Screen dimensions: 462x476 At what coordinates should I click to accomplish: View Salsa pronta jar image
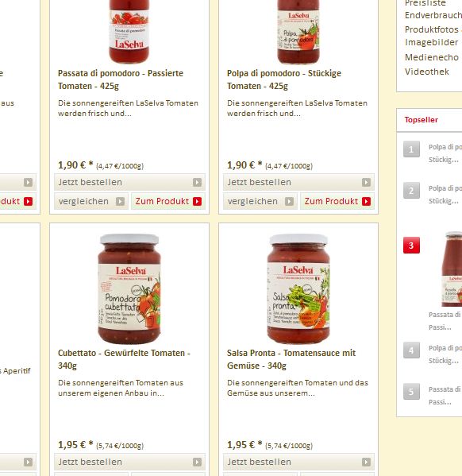[x=298, y=288]
